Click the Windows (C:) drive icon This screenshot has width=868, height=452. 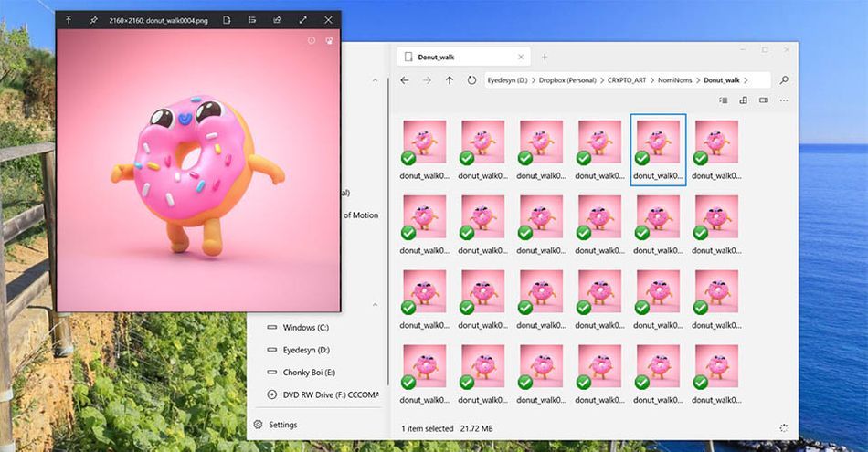coord(271,328)
